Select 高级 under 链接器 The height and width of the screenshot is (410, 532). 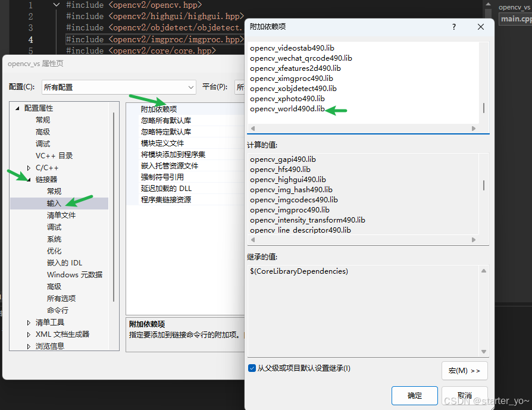point(54,287)
